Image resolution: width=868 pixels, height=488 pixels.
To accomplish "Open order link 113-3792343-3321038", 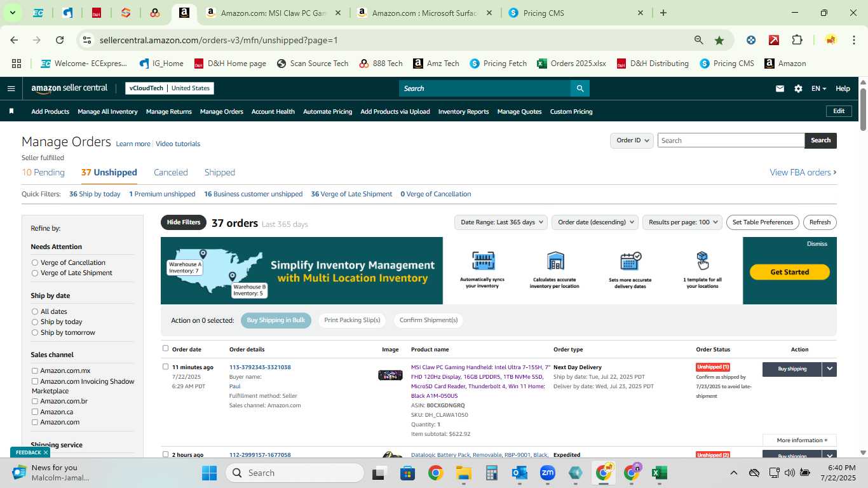I will [260, 367].
